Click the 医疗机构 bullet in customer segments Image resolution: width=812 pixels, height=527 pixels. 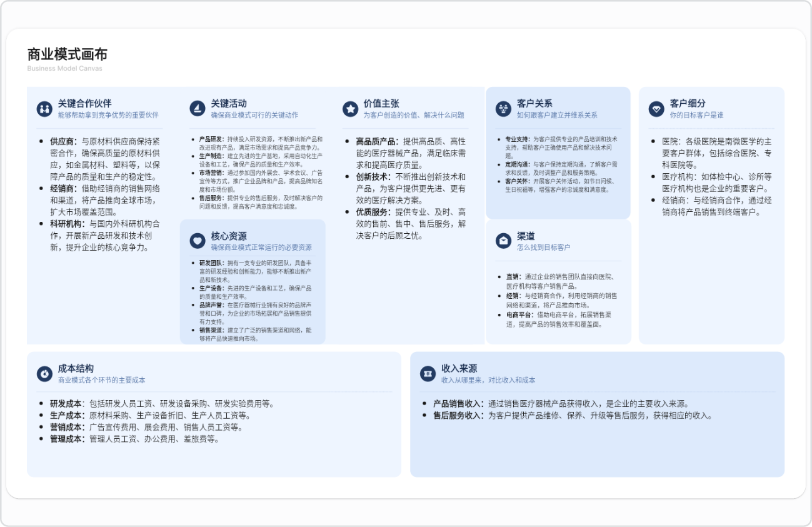pos(718,183)
